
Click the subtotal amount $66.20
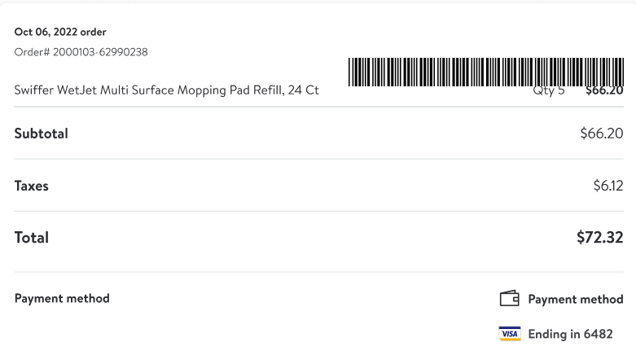tap(602, 133)
